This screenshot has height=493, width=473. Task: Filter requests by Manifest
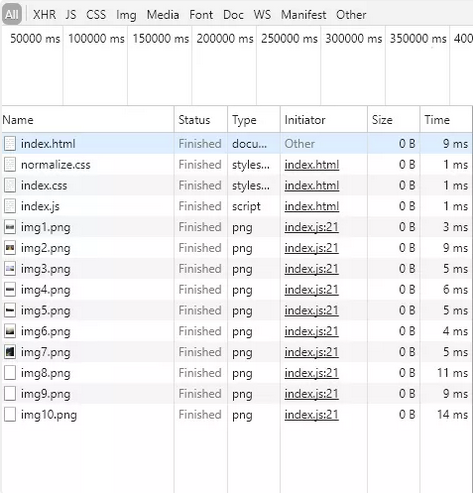(304, 15)
